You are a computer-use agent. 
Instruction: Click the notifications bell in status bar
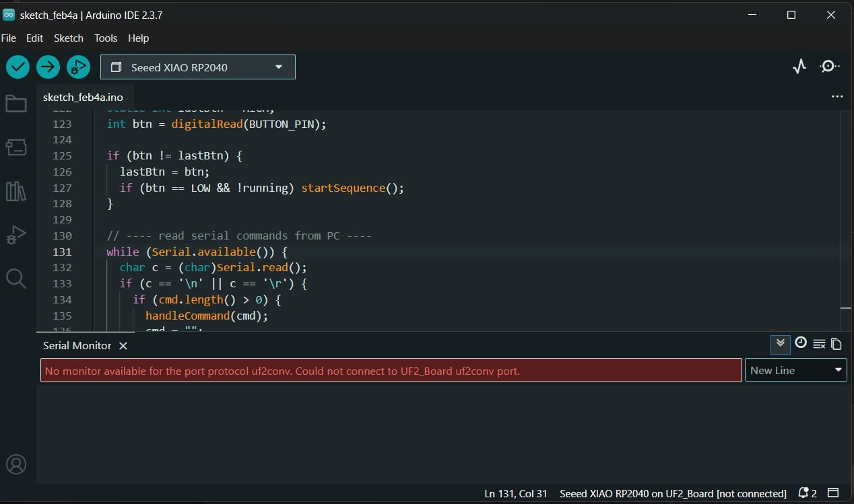pos(803,493)
